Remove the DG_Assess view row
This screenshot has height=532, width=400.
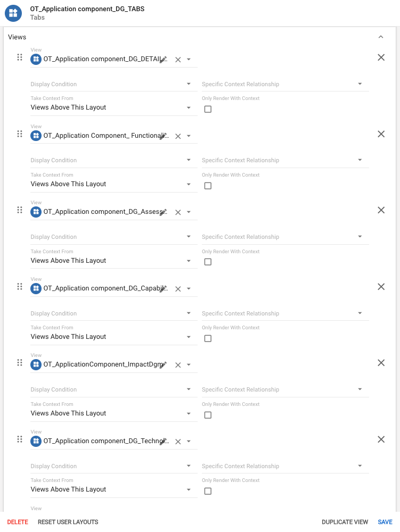(x=381, y=210)
